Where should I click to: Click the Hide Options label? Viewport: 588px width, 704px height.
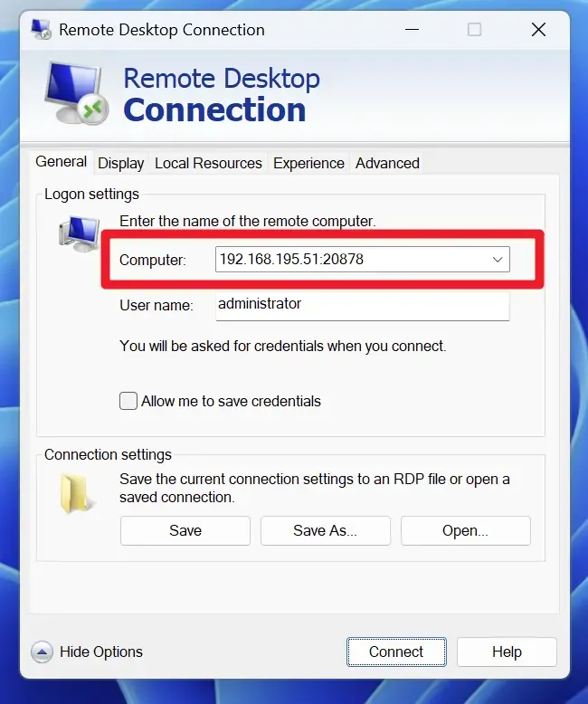tap(101, 652)
